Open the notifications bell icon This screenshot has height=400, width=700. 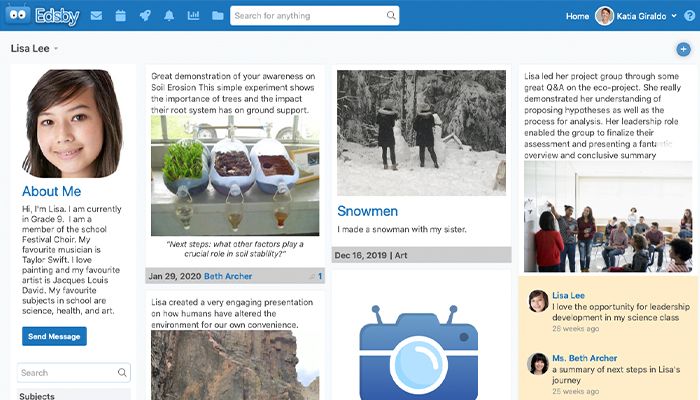(x=169, y=16)
